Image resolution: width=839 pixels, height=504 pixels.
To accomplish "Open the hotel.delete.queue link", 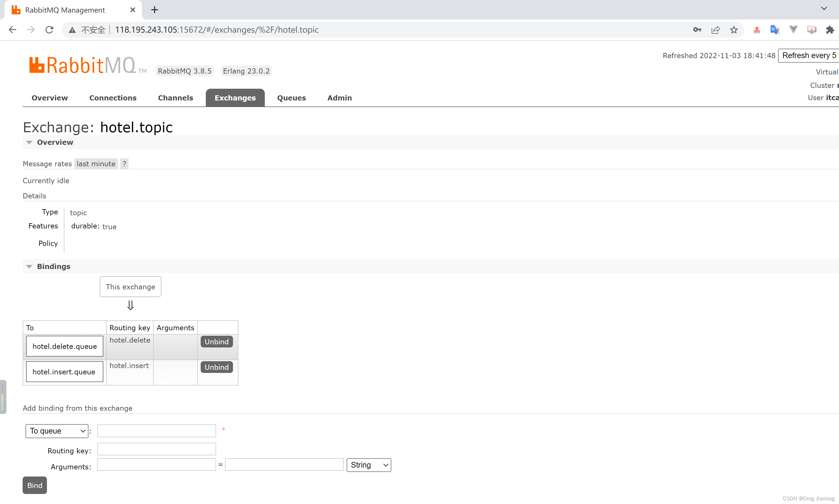I will click(x=64, y=346).
